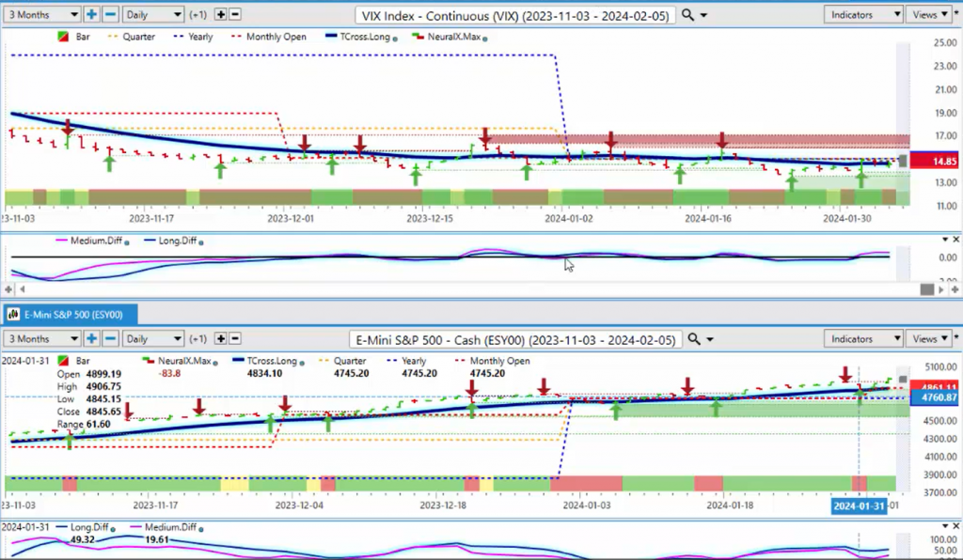Image resolution: width=963 pixels, height=560 pixels.
Task: Toggle Long.Diff line in VIX indicator pane
Action: tap(170, 241)
